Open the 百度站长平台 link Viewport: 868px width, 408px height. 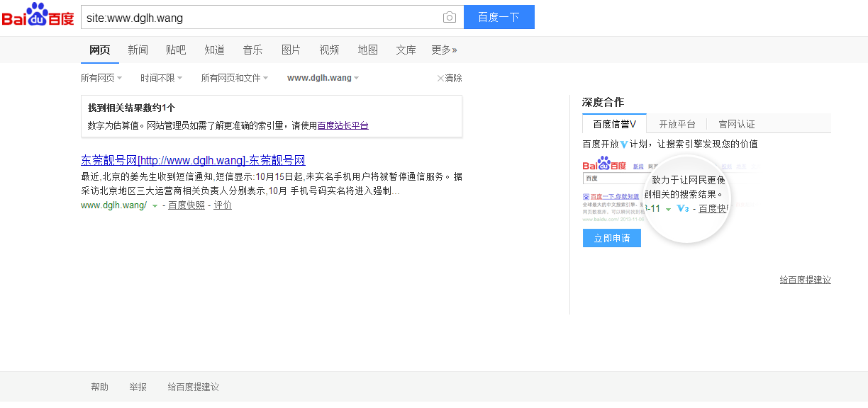point(343,125)
